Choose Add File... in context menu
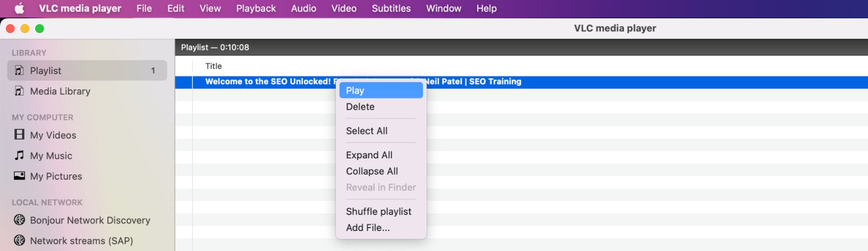This screenshot has height=251, width=868. [x=381, y=228]
